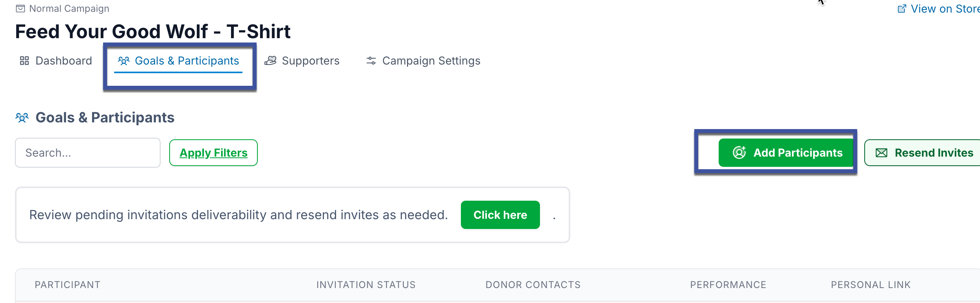The height and width of the screenshot is (303, 980).
Task: Go to the Campaign Settings tab
Action: click(x=431, y=61)
